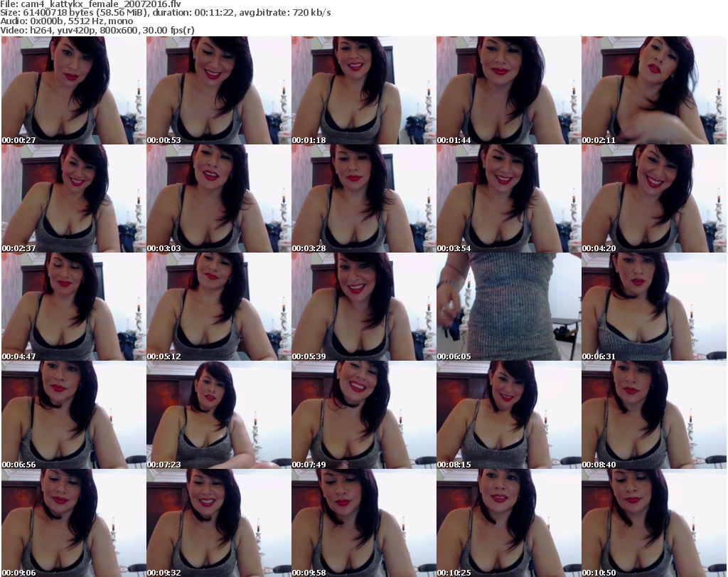Select the thumbnail stamped 00:04:47
The height and width of the screenshot is (577, 728).
click(x=73, y=307)
